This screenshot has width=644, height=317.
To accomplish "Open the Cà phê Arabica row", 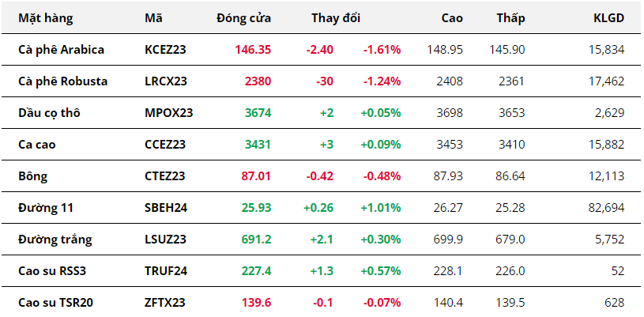I will coord(61,49).
